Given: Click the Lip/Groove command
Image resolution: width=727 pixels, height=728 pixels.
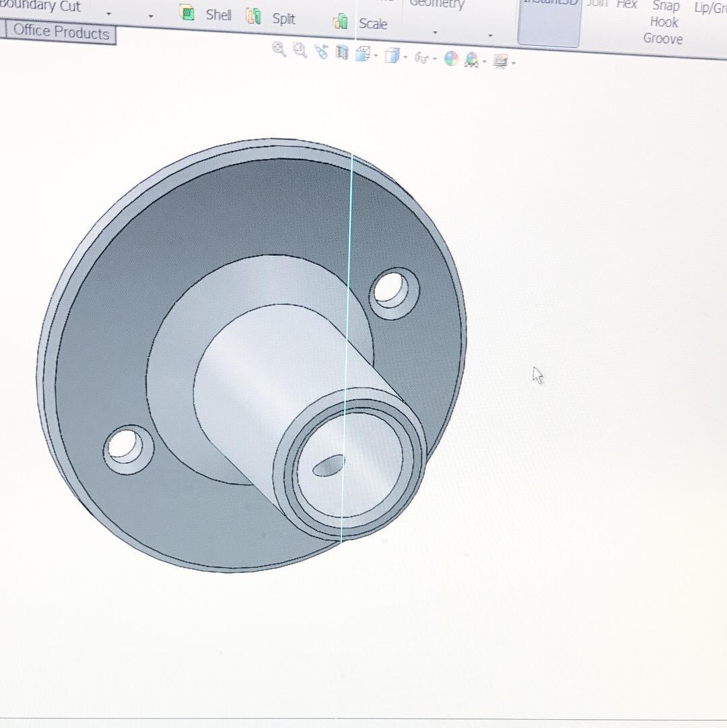Looking at the screenshot, I should (710, 7).
